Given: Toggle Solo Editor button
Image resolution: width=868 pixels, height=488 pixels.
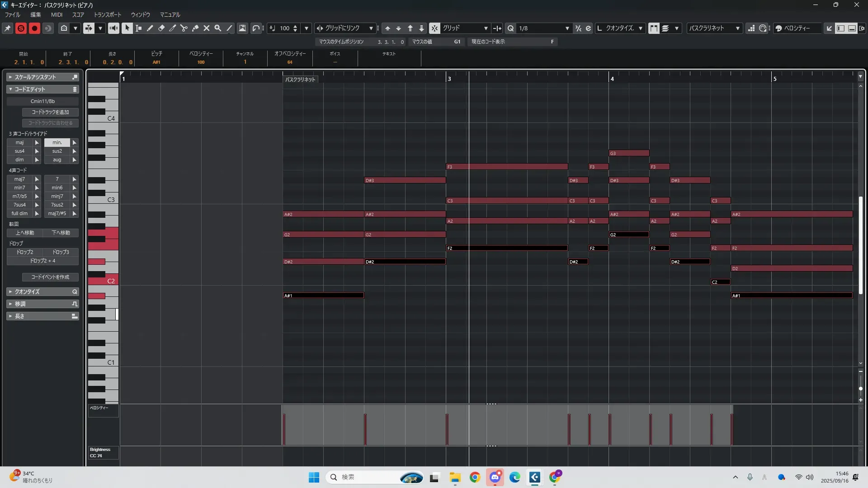Looking at the screenshot, I should (21, 28).
